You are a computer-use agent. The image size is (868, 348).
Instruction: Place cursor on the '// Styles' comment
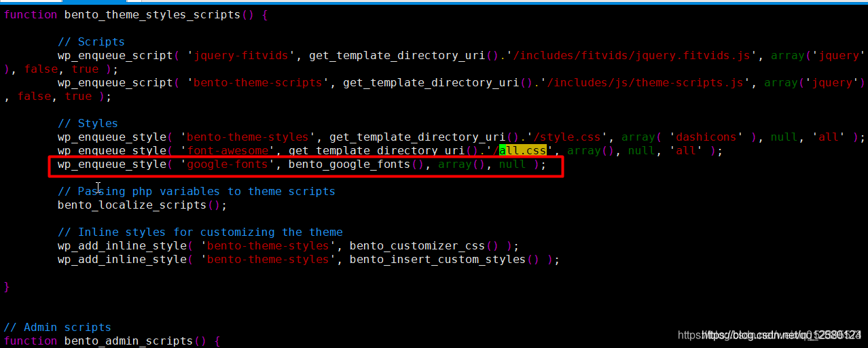click(x=88, y=123)
